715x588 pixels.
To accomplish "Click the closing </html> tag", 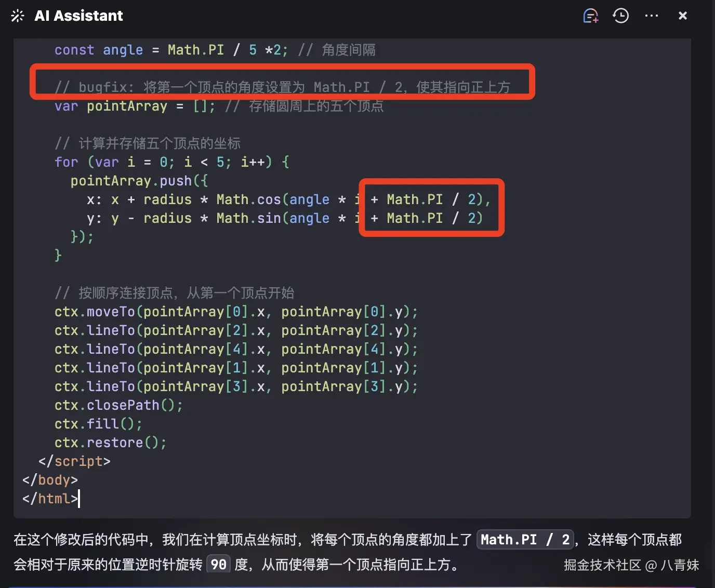I will click(50, 499).
